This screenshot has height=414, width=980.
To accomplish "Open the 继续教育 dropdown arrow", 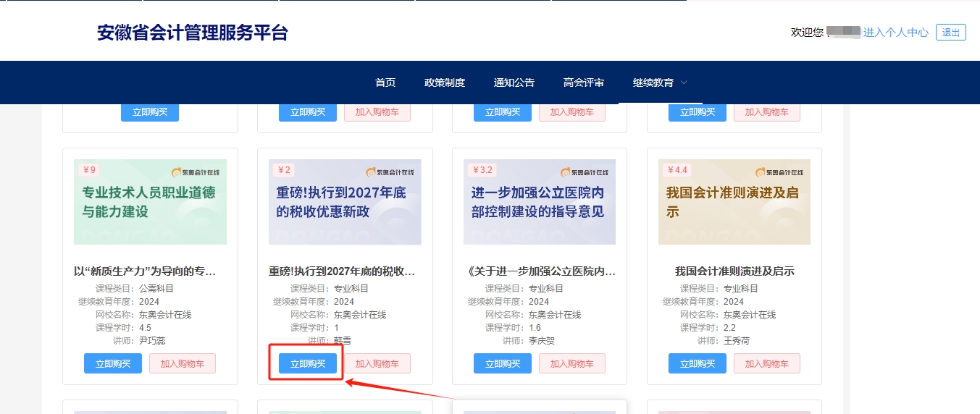I will [x=683, y=83].
